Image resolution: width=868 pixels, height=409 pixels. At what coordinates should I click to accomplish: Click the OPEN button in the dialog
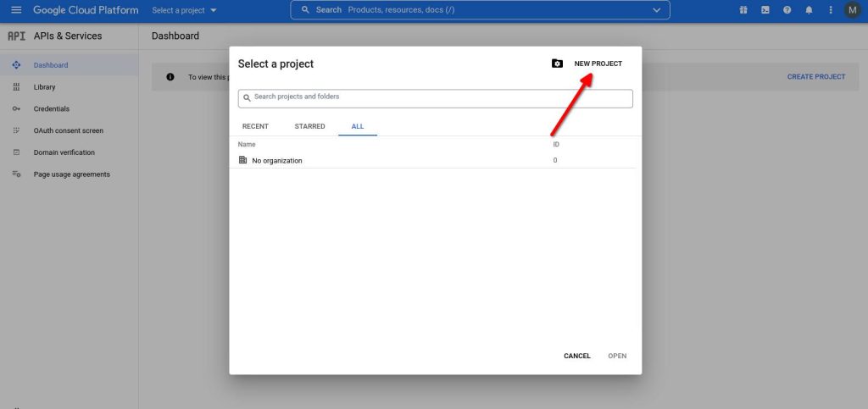pyautogui.click(x=617, y=356)
